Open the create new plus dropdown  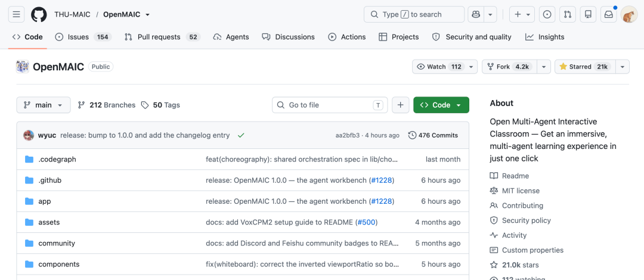[x=522, y=14]
